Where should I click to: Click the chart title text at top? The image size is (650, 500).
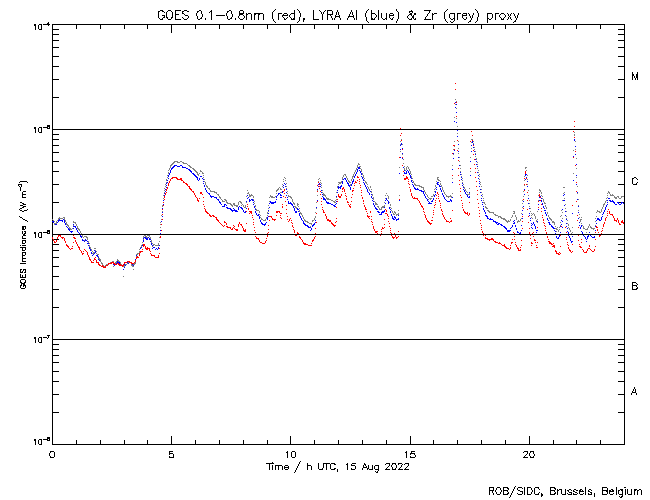coord(338,15)
